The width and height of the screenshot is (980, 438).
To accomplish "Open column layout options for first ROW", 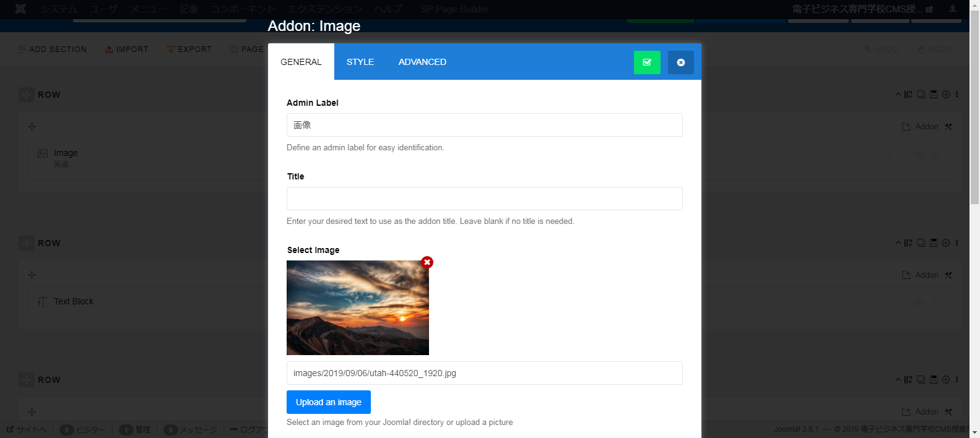I will point(908,95).
